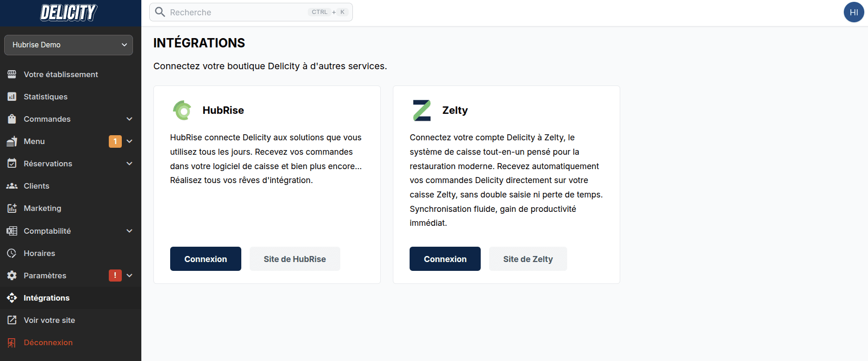Open the Clients section

tap(71, 186)
